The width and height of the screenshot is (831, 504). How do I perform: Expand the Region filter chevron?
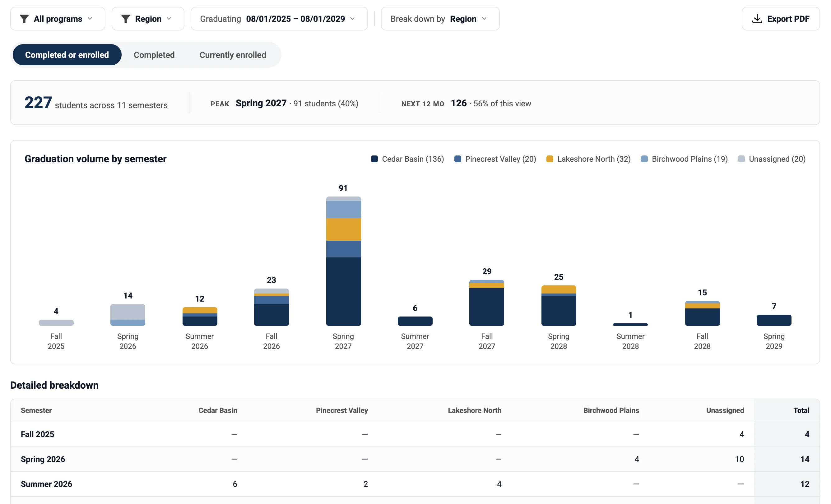click(x=169, y=19)
